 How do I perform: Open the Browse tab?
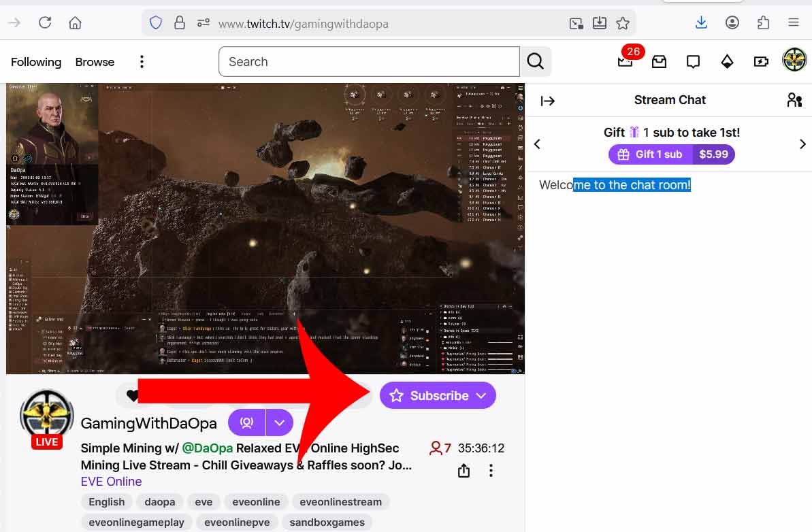coord(95,62)
